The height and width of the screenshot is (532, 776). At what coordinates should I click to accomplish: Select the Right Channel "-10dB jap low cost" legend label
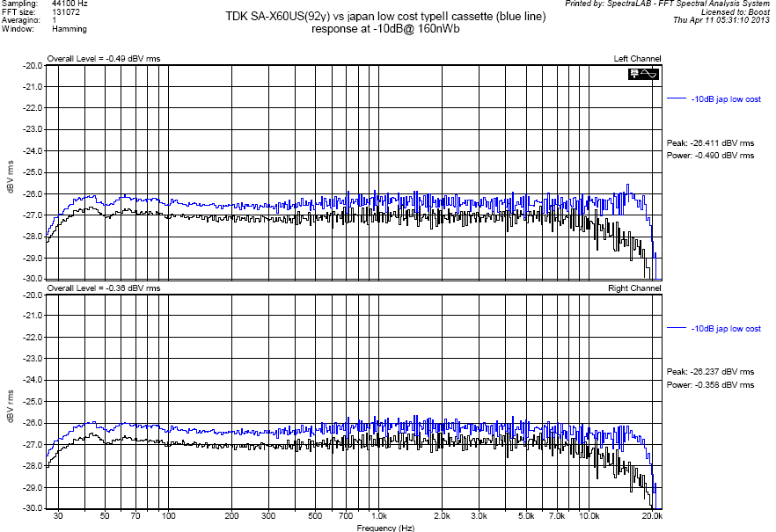(x=726, y=328)
